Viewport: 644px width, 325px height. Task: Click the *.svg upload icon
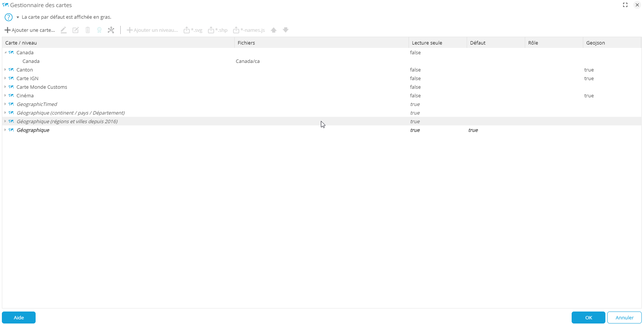pyautogui.click(x=193, y=30)
